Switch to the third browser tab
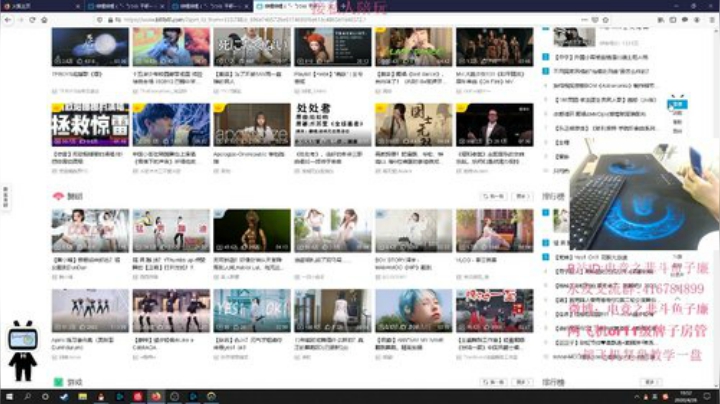This screenshot has height=404, width=720. click(x=209, y=6)
